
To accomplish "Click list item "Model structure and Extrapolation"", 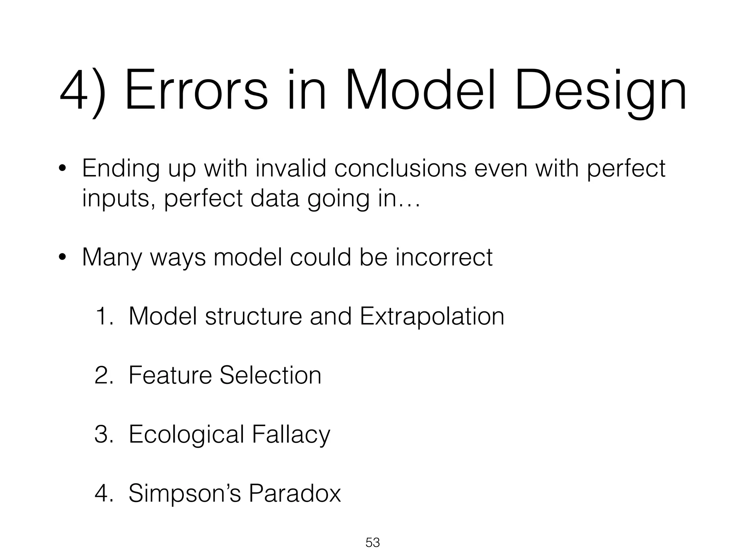I will (316, 316).
